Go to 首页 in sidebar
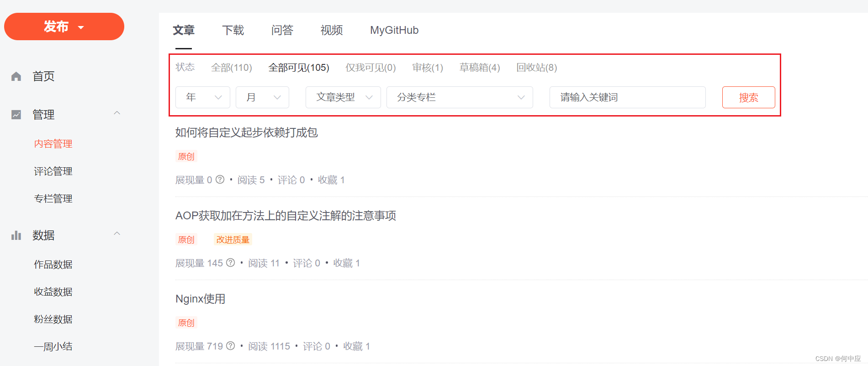This screenshot has height=366, width=868. click(43, 76)
